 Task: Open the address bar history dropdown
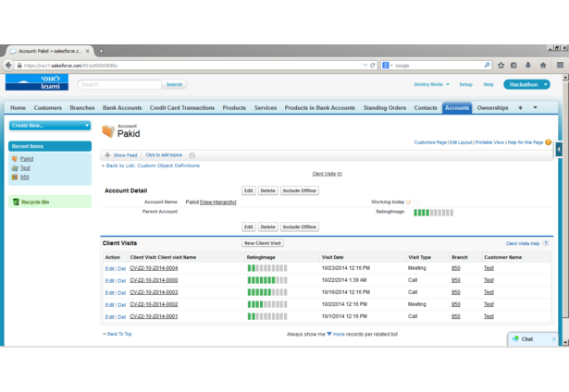pos(365,66)
